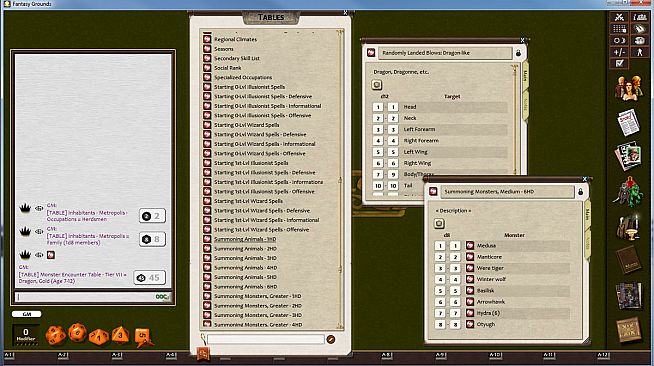Click the red link icon in chat

51,255
